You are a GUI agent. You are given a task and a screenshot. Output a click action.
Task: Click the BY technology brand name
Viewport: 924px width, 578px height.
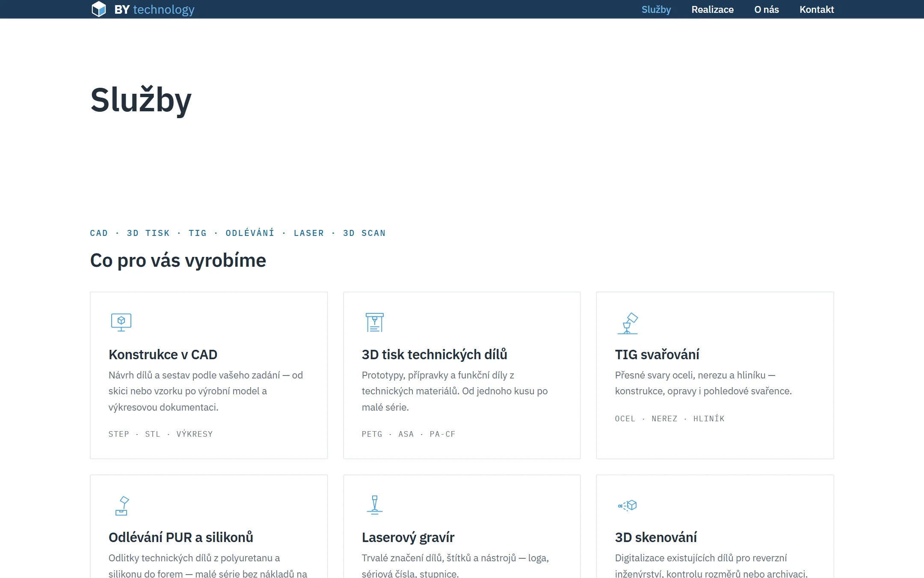pos(154,9)
